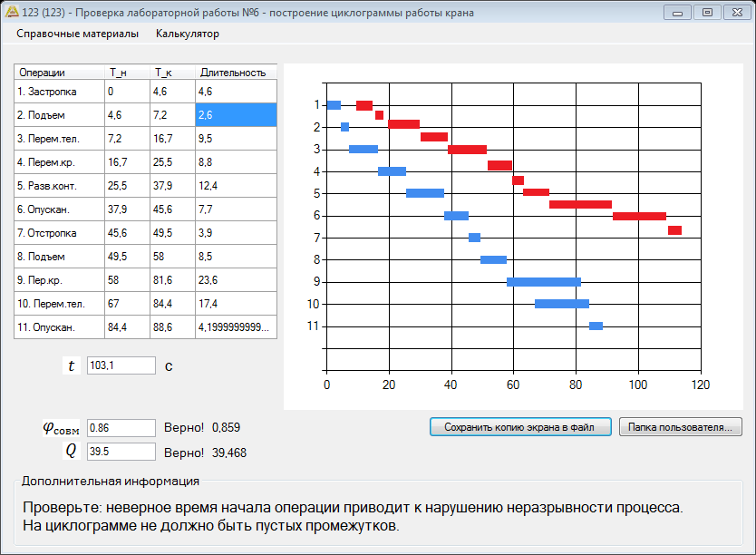Viewport: 756px width, 555px height.
Task: Click blue bar on chart row 3
Action: 363,149
